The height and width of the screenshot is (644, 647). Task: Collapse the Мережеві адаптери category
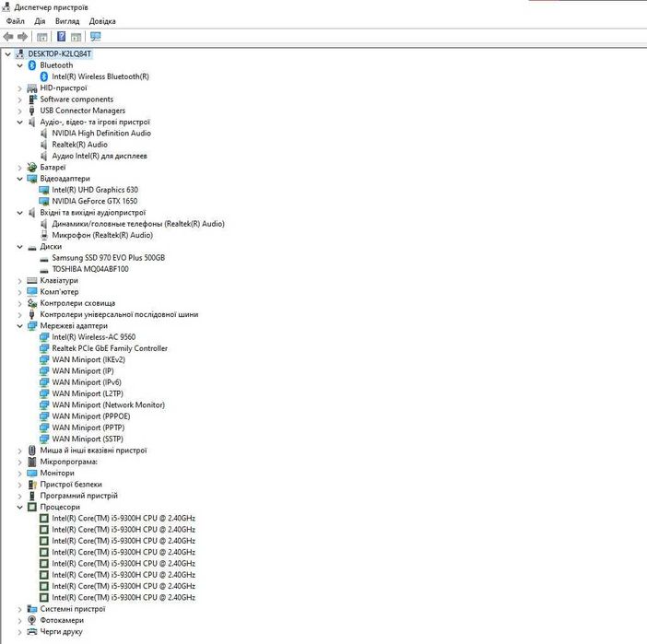click(19, 326)
